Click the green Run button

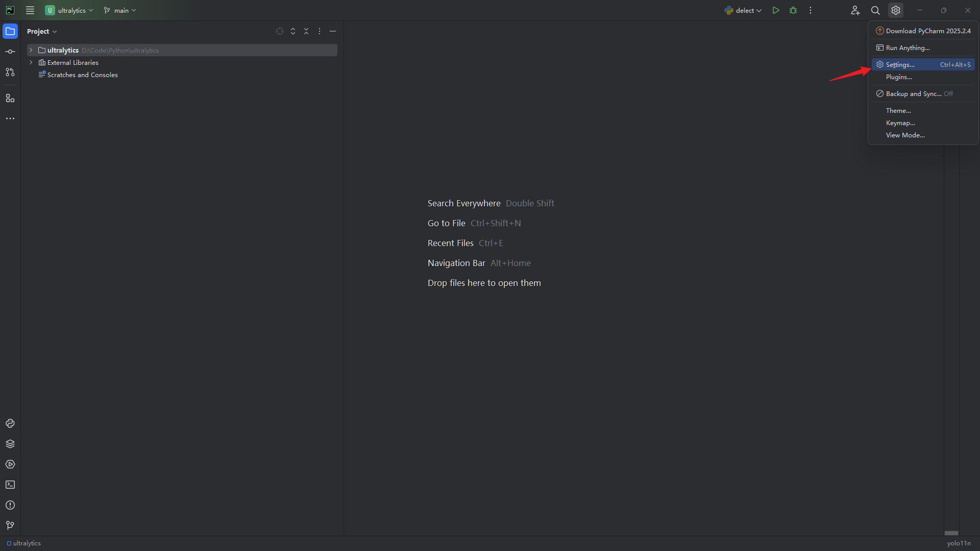pos(776,10)
